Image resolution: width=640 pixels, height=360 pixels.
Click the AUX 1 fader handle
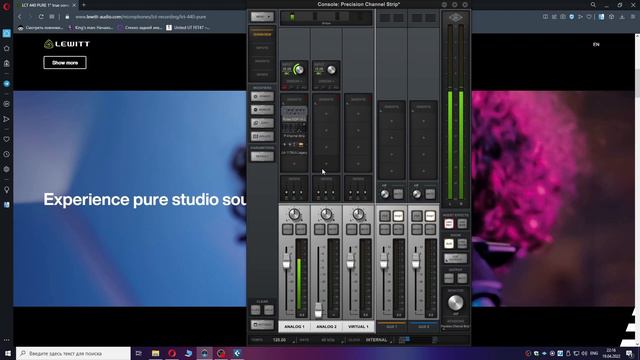coord(384,262)
